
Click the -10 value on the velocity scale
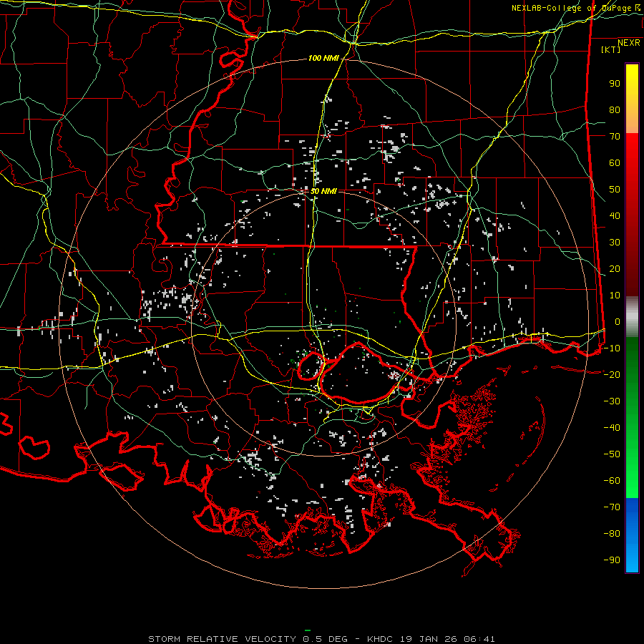[x=612, y=348]
